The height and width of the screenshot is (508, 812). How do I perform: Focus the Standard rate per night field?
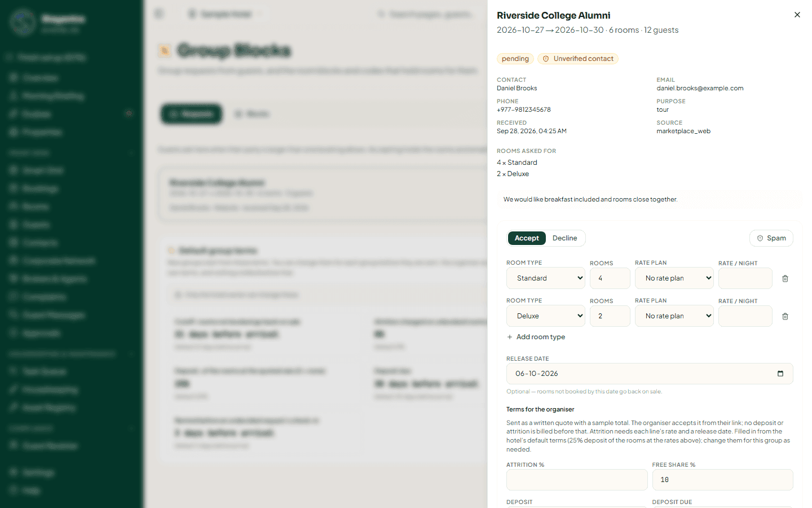(745, 278)
